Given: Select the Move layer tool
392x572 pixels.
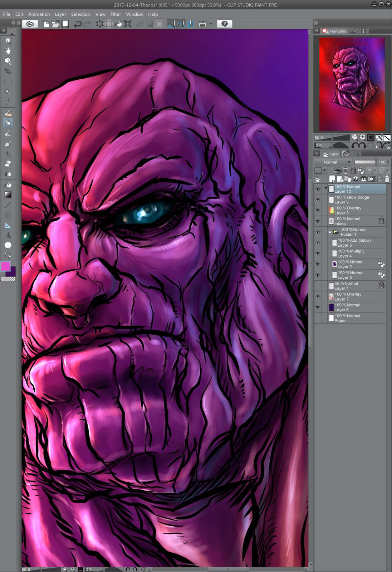Looking at the screenshot, I should point(8,71).
